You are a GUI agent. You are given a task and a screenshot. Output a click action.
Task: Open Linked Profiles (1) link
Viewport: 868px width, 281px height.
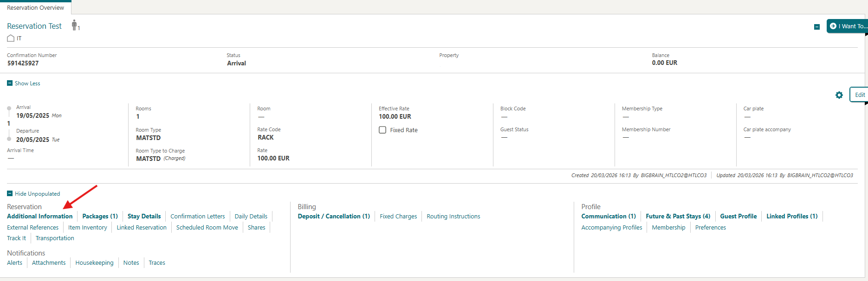(x=791, y=217)
